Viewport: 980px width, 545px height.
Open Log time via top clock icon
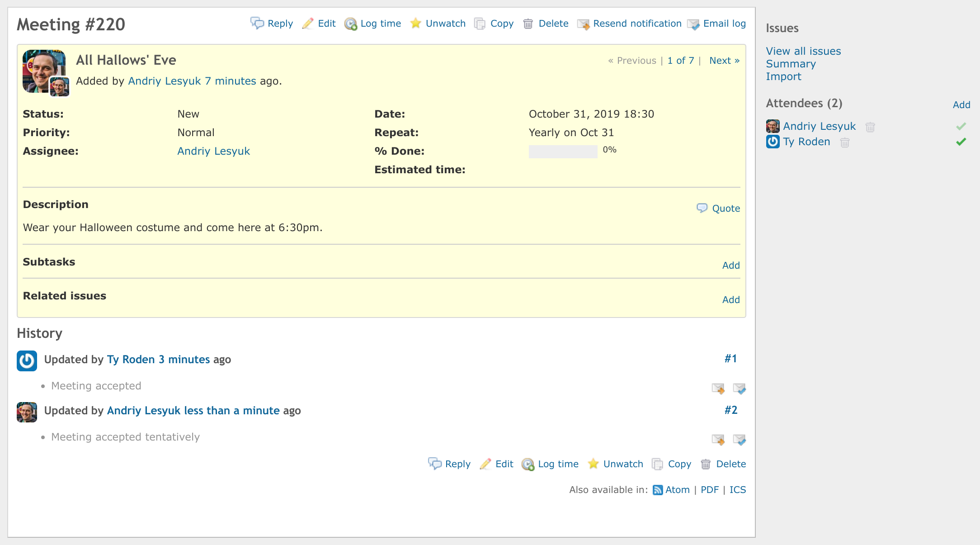click(x=350, y=24)
